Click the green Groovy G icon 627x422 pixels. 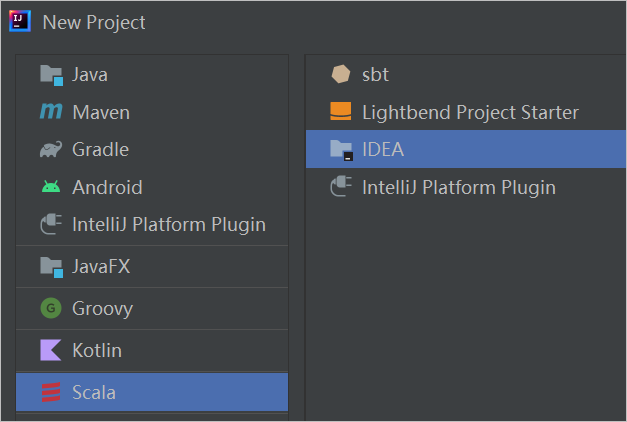(x=51, y=308)
